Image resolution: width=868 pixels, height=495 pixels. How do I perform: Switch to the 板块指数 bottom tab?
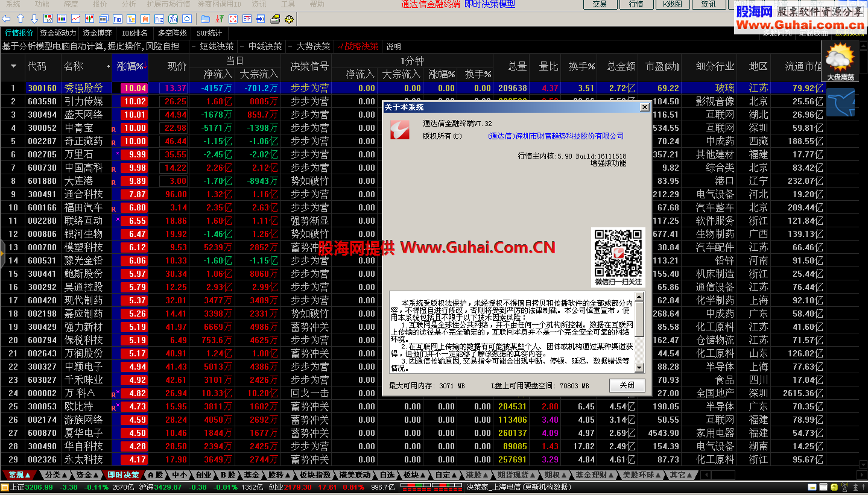pos(315,475)
